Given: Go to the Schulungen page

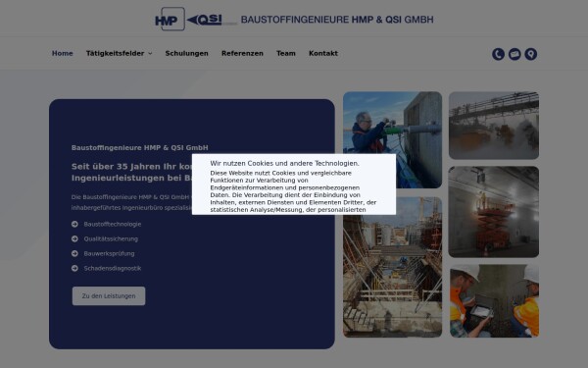Looking at the screenshot, I should pos(187,53).
